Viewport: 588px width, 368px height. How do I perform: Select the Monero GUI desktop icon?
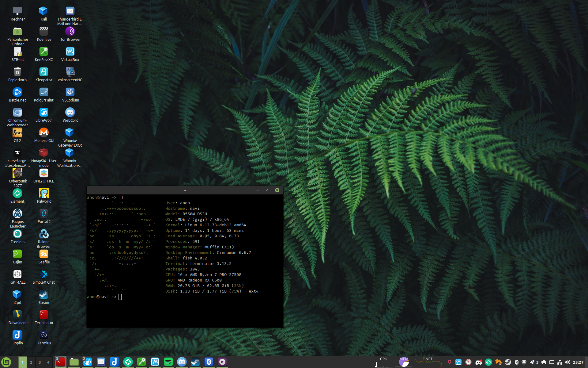pos(44,133)
